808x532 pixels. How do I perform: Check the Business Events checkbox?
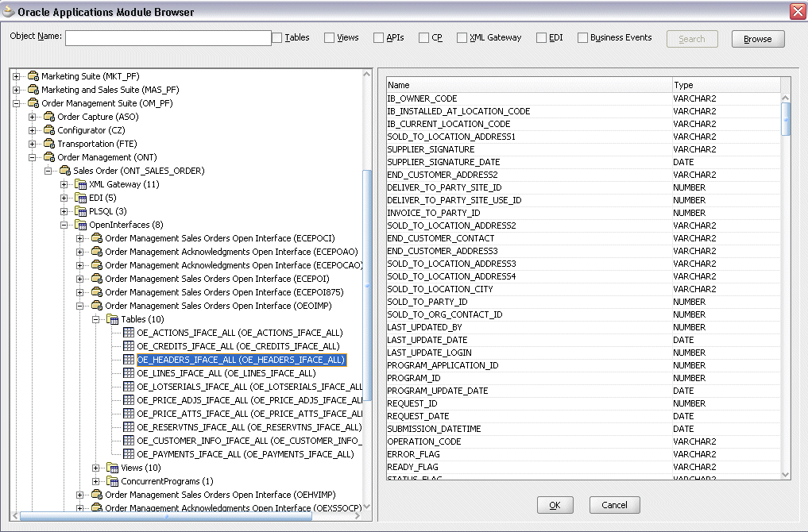[582, 37]
